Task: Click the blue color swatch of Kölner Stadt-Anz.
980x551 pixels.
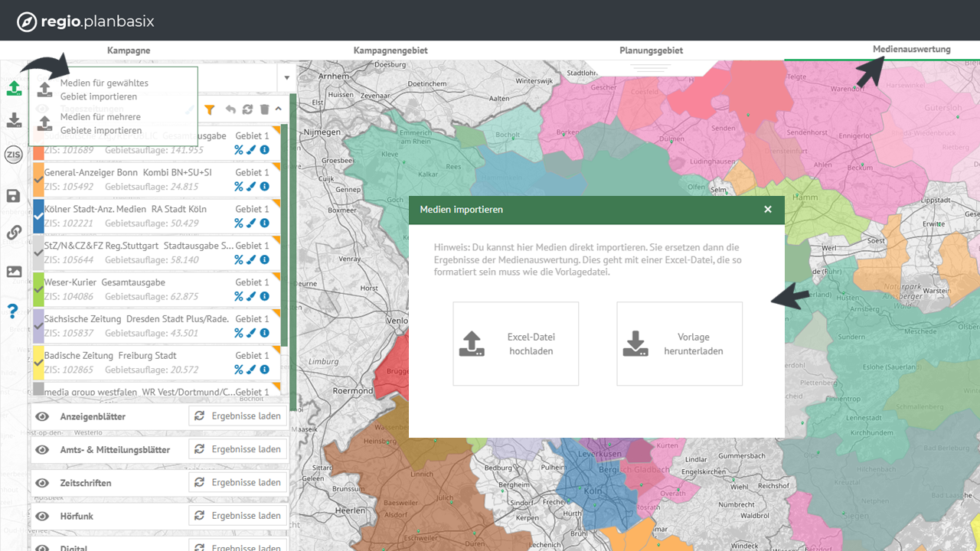Action: click(x=38, y=216)
